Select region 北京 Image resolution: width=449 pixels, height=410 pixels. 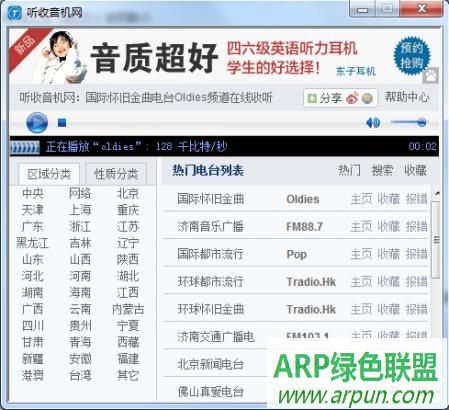[x=128, y=193]
